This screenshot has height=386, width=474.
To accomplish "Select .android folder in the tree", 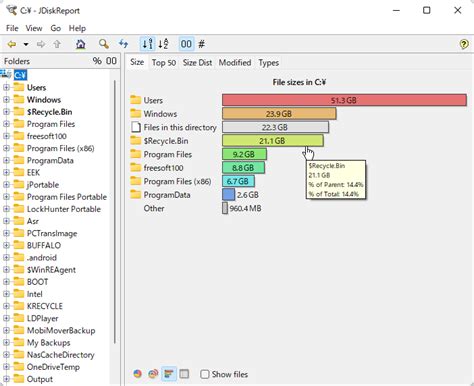I will click(x=42, y=258).
